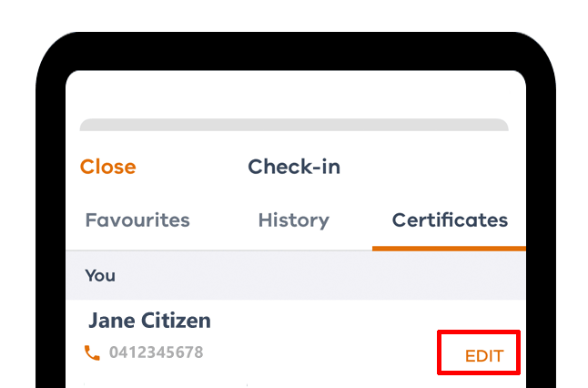This screenshot has height=388, width=588.
Task: Click the black phone frame bezel top
Action: click(x=296, y=51)
